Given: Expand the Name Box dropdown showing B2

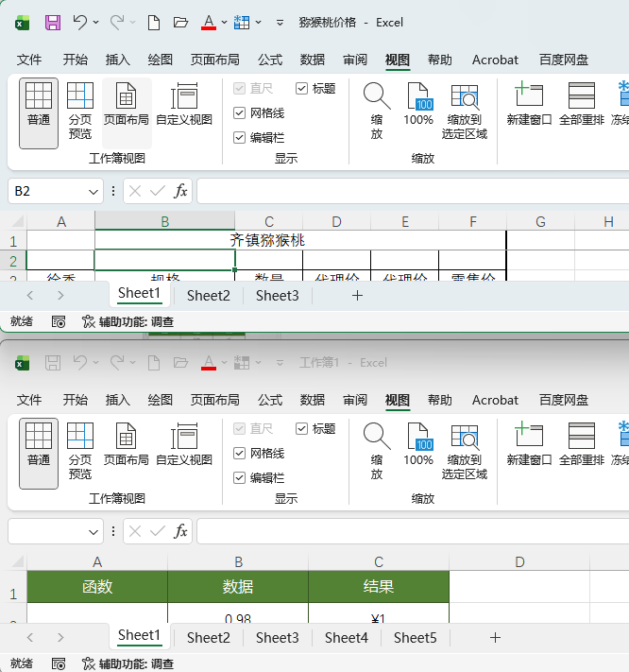Looking at the screenshot, I should pos(93,192).
